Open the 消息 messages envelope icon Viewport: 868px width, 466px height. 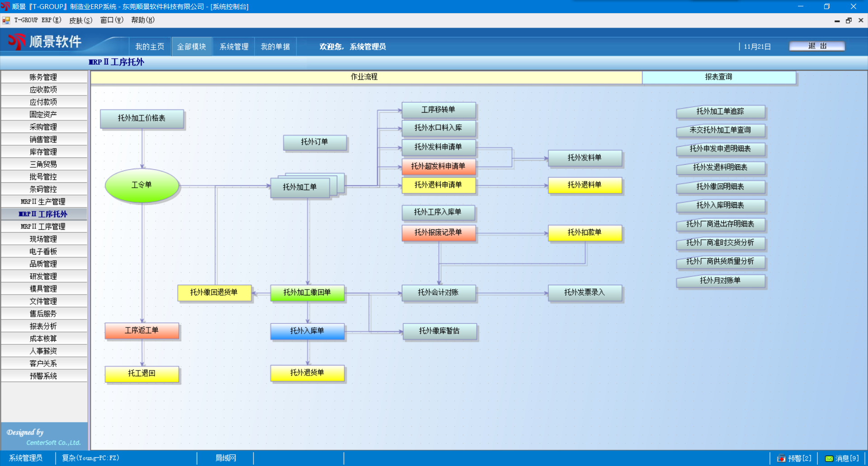coord(829,458)
